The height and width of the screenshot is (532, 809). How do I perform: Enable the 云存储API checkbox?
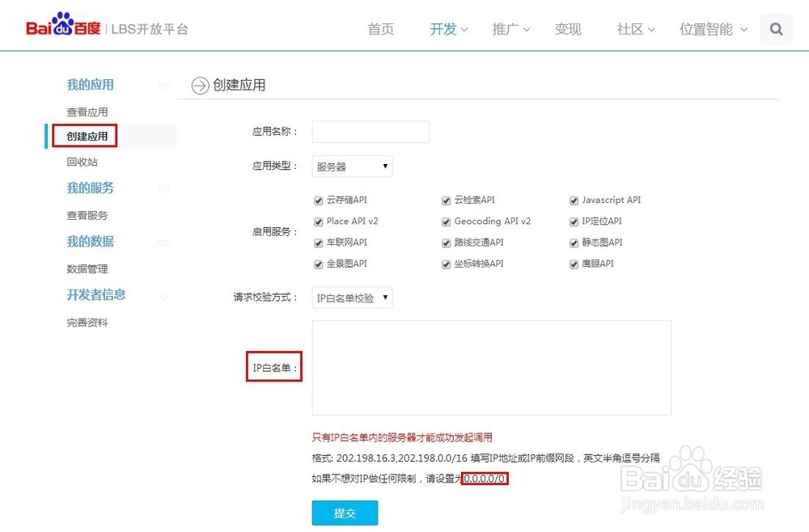(318, 200)
